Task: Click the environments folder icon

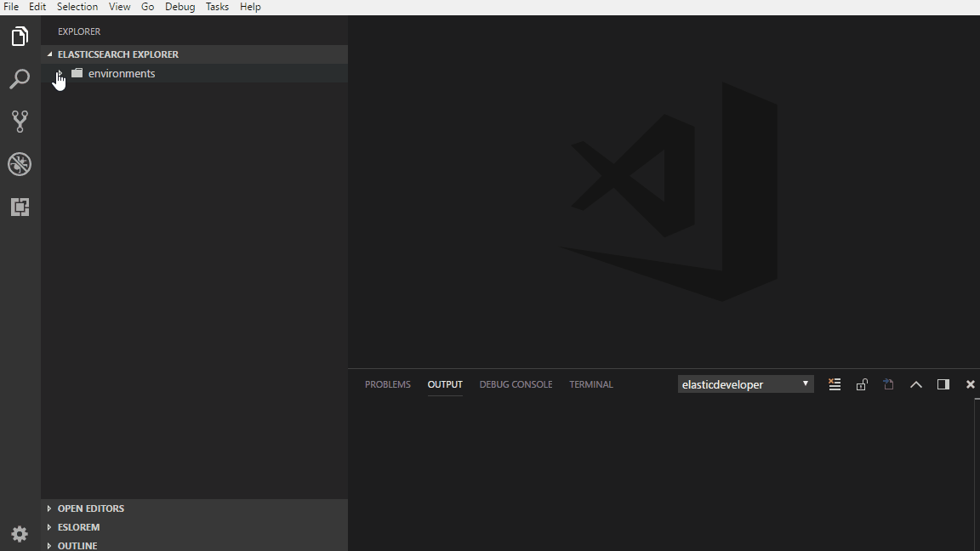Action: [x=77, y=73]
